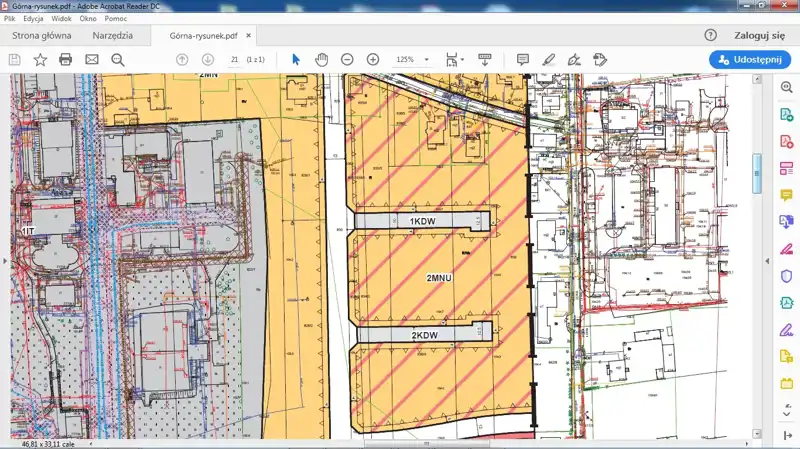The height and width of the screenshot is (449, 800).
Task: Click the Zaloguj się sign-in link
Action: 759,35
